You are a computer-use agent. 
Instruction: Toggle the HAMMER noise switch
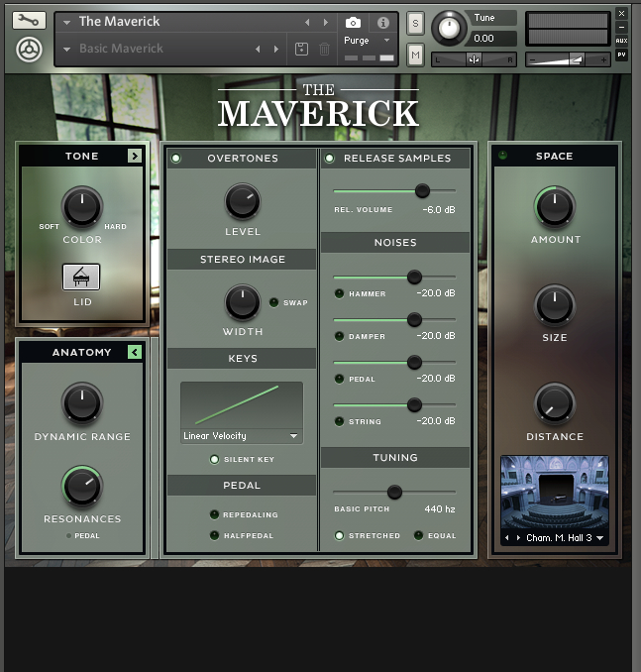tap(339, 294)
